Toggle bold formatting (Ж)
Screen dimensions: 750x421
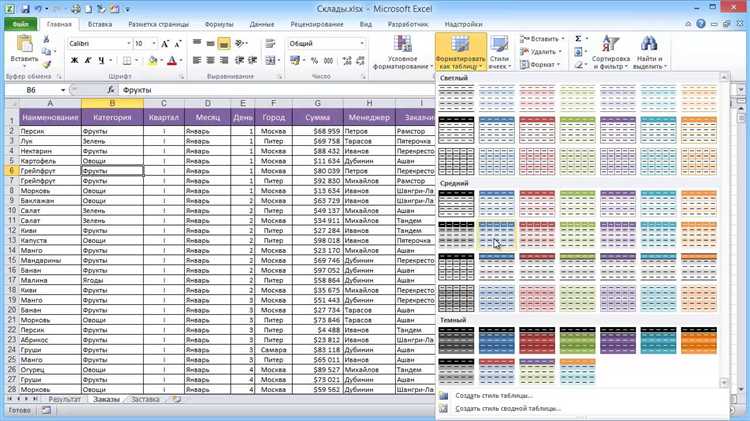[74, 60]
